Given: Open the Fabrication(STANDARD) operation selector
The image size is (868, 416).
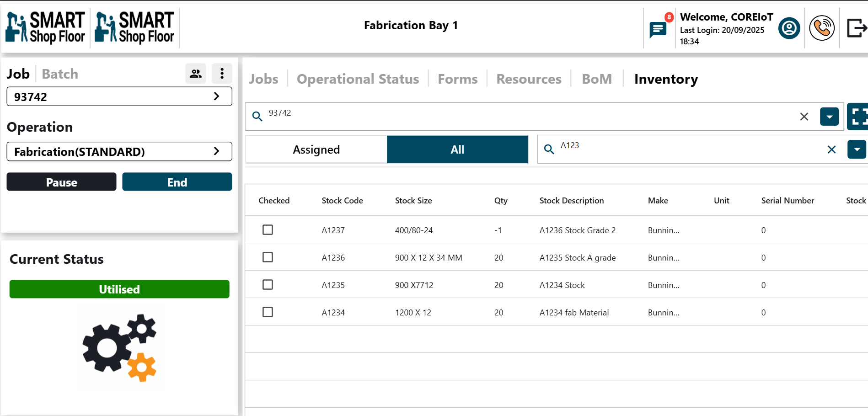Looking at the screenshot, I should 119,151.
